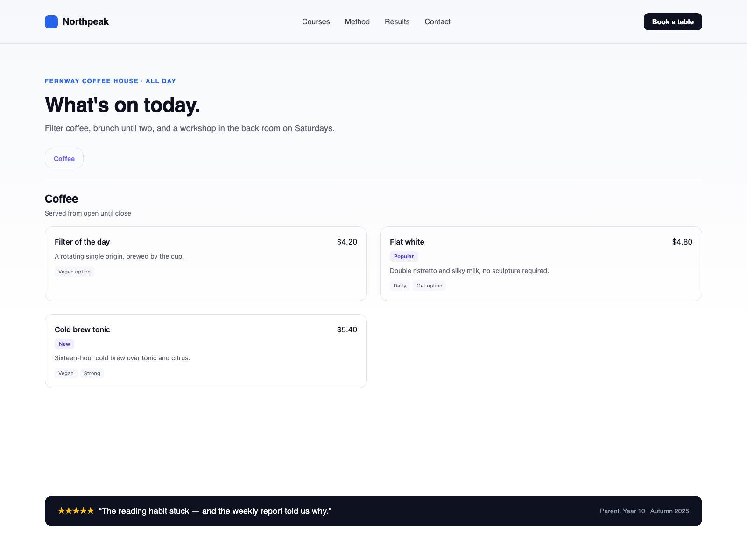The height and width of the screenshot is (560, 747).
Task: Click the $4.80 price
Action: [682, 242]
